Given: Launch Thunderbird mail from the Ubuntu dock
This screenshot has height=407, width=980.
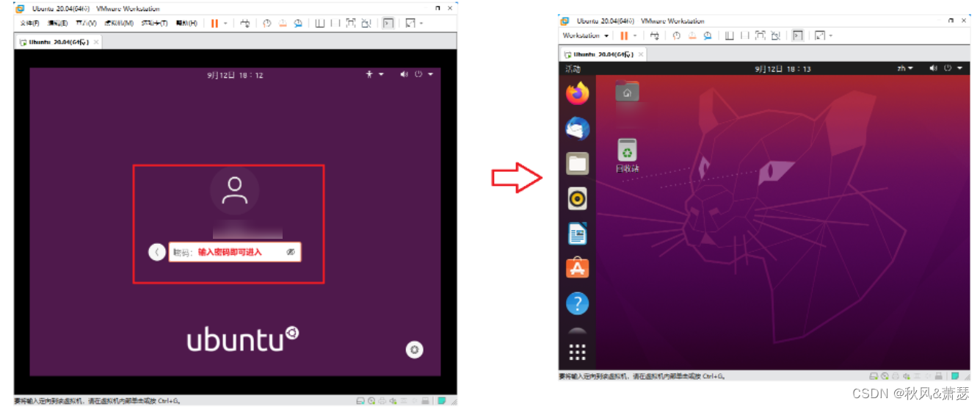Looking at the screenshot, I should (x=578, y=129).
